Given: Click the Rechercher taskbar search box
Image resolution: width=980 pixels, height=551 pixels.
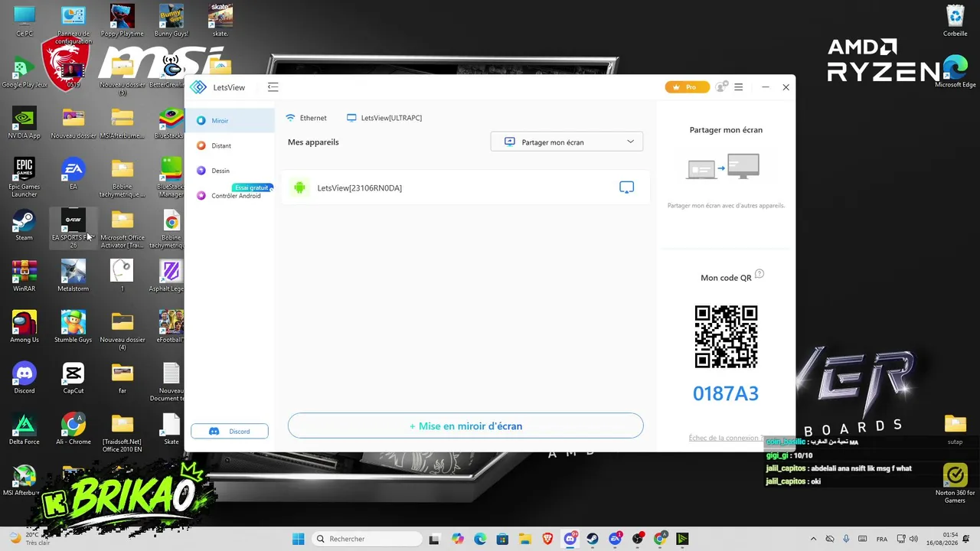Looking at the screenshot, I should click(x=367, y=539).
